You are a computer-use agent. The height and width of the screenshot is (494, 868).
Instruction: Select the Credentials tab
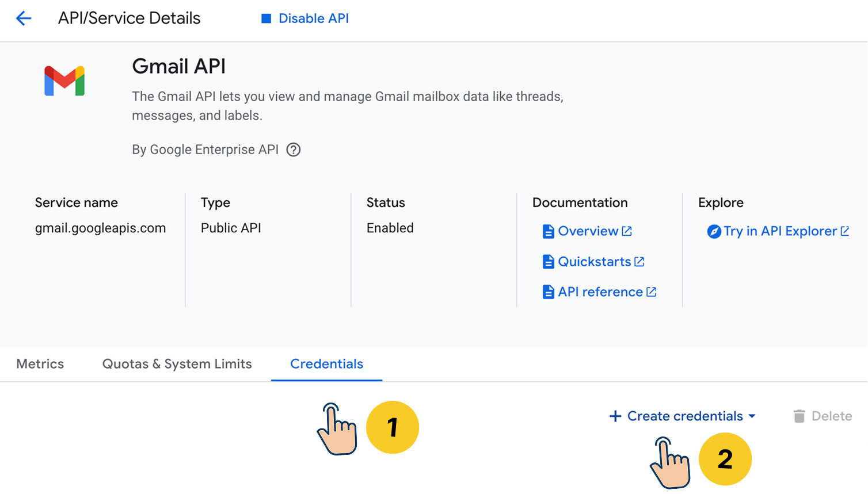click(x=326, y=364)
